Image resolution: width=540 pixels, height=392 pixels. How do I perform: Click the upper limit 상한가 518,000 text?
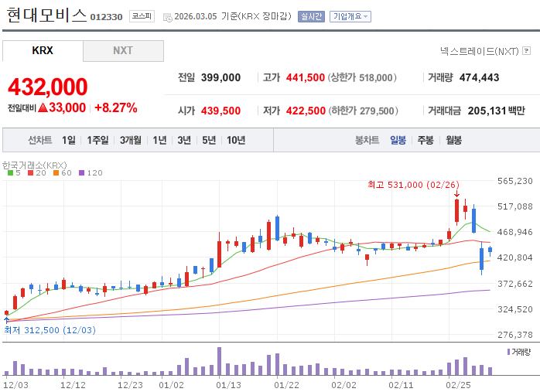pos(362,77)
